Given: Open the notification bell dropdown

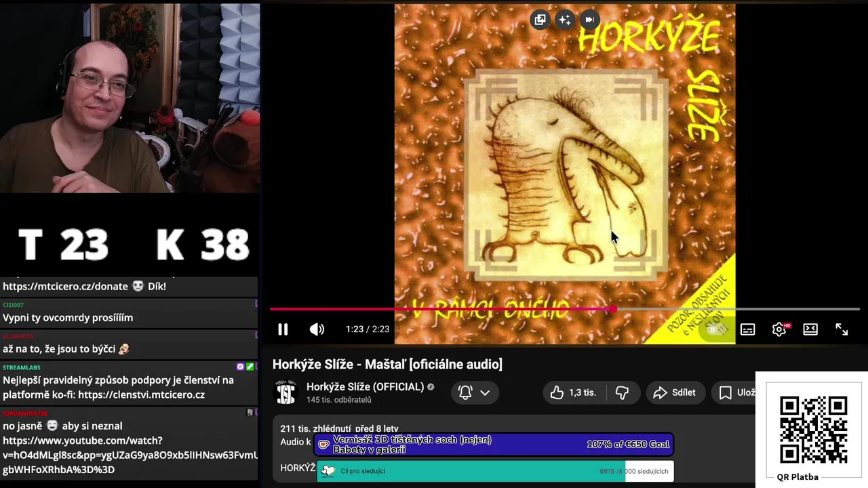Looking at the screenshot, I should point(475,392).
